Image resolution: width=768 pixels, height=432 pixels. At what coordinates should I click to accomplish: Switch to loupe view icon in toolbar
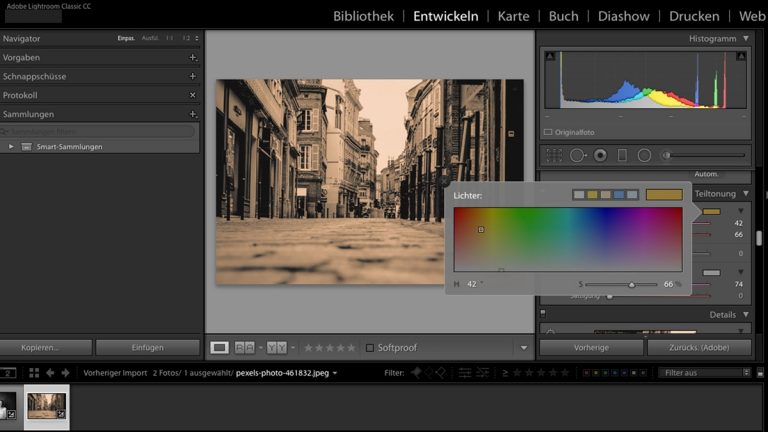pos(219,347)
